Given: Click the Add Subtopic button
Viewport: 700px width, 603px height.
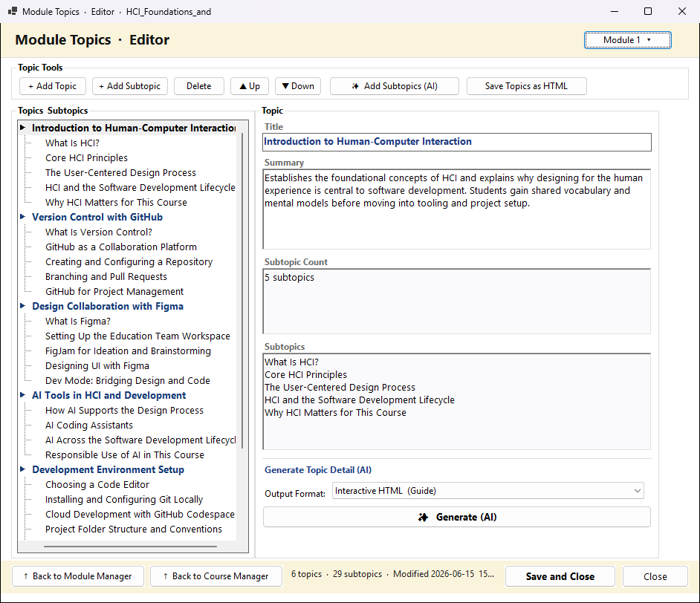Looking at the screenshot, I should coord(130,86).
